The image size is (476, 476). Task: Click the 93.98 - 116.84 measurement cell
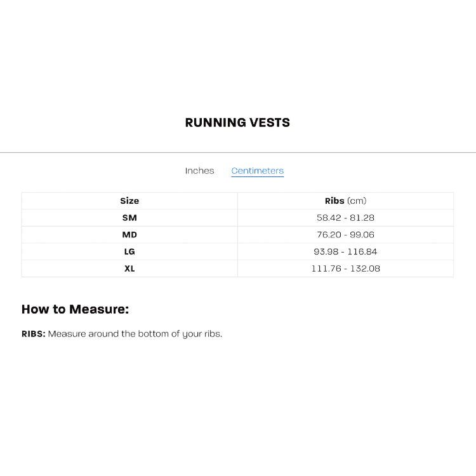point(345,252)
